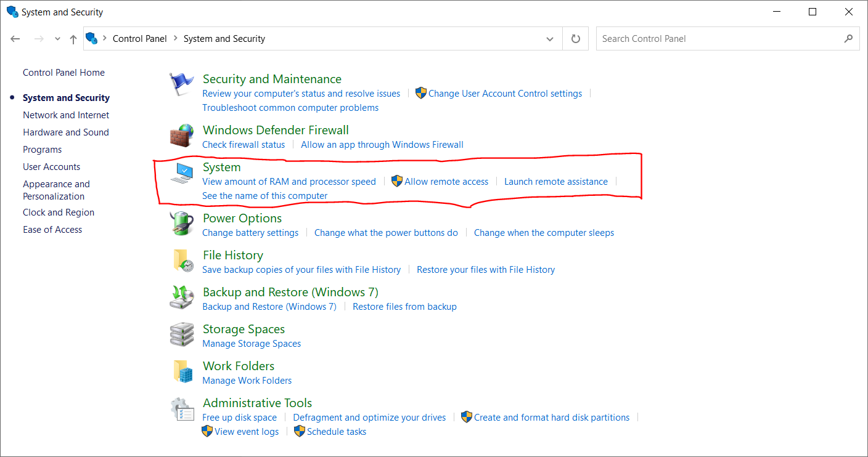The height and width of the screenshot is (457, 868).
Task: Click the Control Panel icon in address bar
Action: pos(92,38)
